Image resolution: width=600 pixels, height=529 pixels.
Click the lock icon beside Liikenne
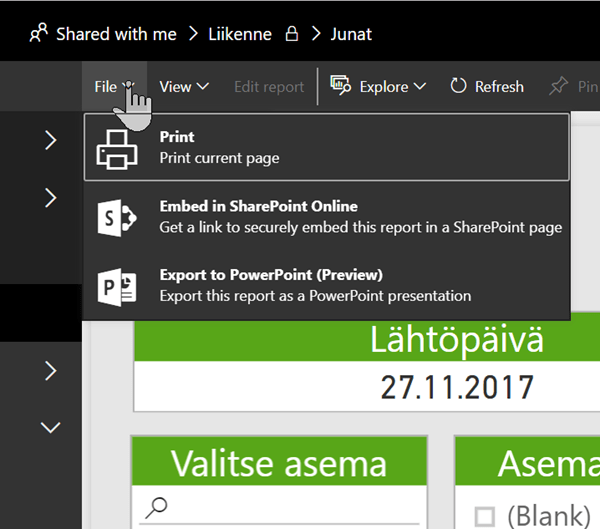coord(292,34)
